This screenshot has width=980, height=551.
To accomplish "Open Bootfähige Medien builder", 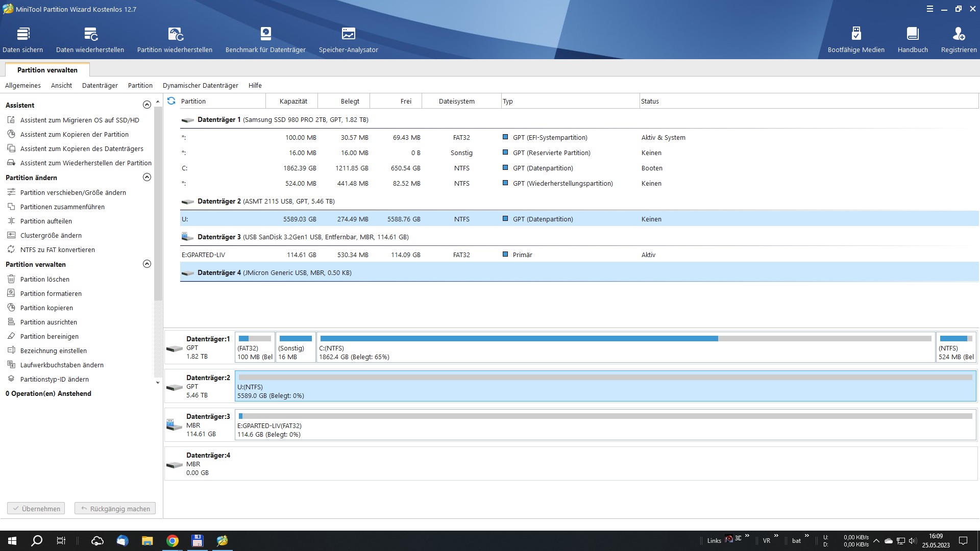I will [x=856, y=39].
